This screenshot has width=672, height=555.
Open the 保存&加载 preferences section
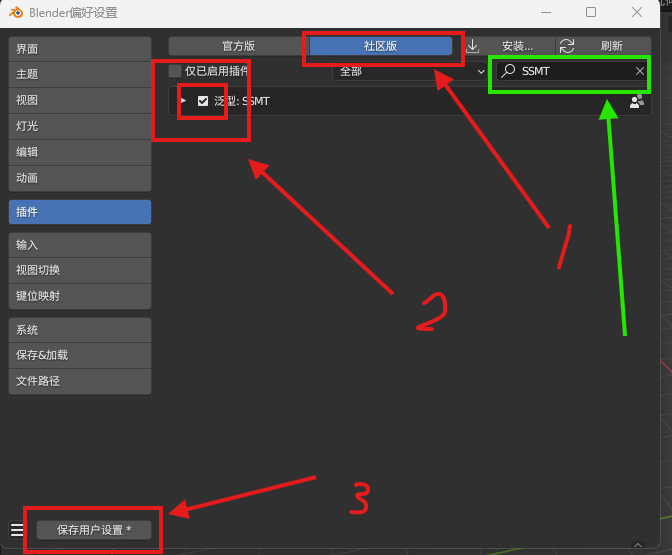point(80,355)
